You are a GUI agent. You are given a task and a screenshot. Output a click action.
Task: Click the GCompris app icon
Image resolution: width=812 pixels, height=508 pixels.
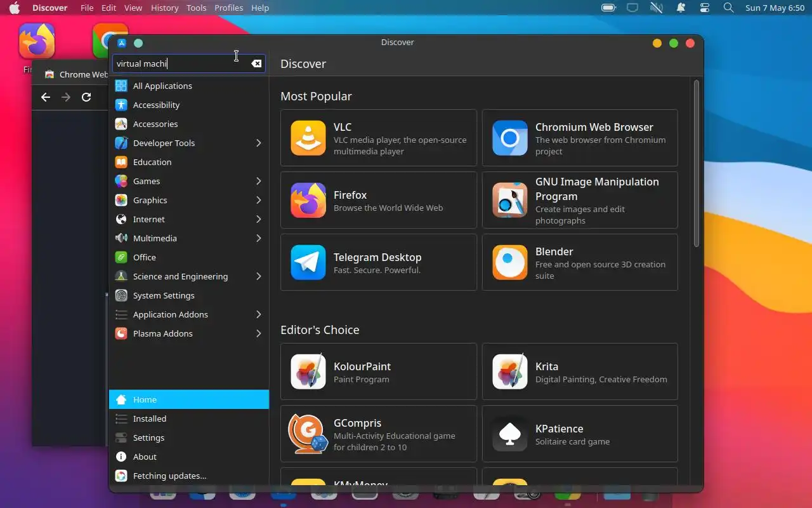pos(308,434)
